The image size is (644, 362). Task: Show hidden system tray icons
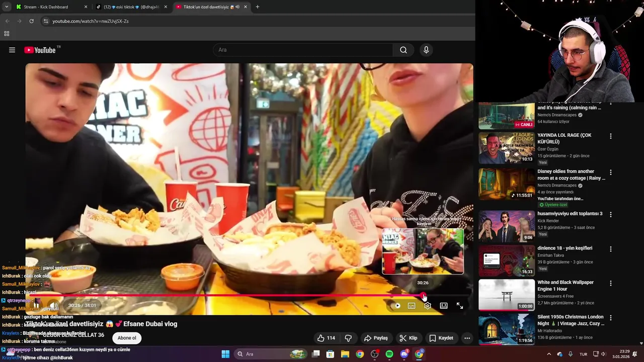point(549,354)
